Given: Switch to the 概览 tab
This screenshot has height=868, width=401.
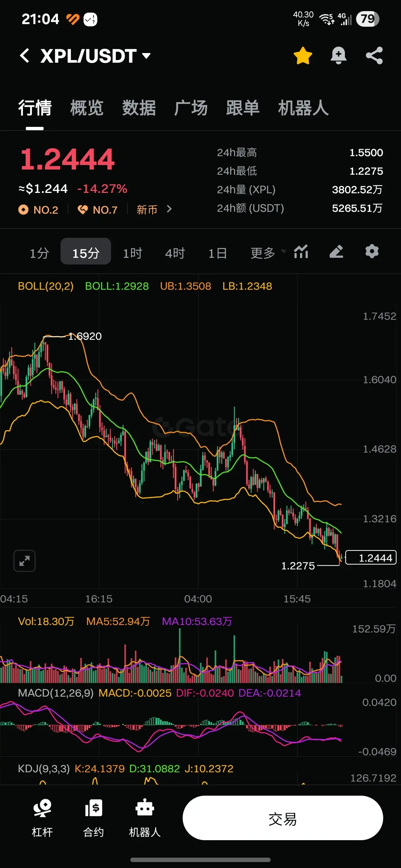Looking at the screenshot, I should tap(87, 108).
